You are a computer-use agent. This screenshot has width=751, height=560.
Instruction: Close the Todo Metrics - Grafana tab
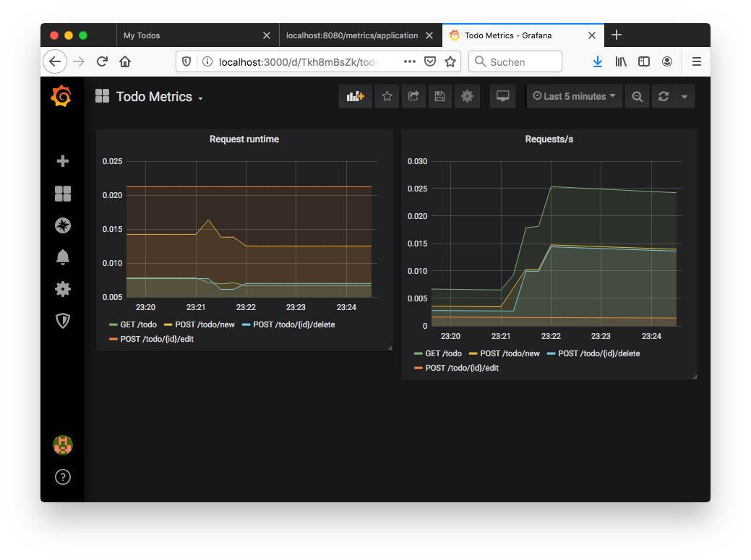592,35
